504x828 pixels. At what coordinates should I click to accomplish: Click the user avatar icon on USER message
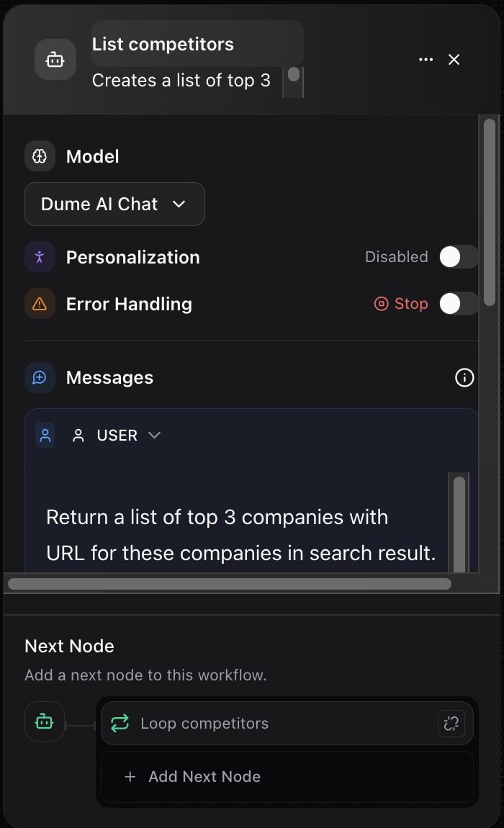45,435
